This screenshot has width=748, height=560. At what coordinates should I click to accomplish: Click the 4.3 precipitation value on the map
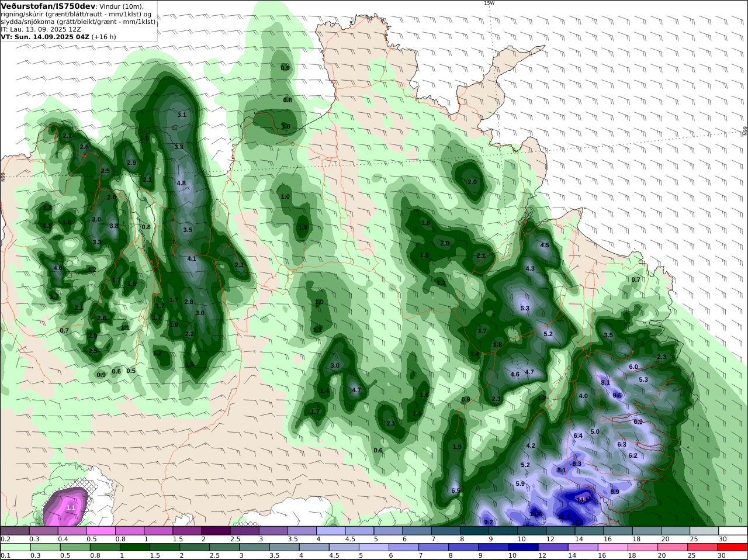click(x=530, y=268)
